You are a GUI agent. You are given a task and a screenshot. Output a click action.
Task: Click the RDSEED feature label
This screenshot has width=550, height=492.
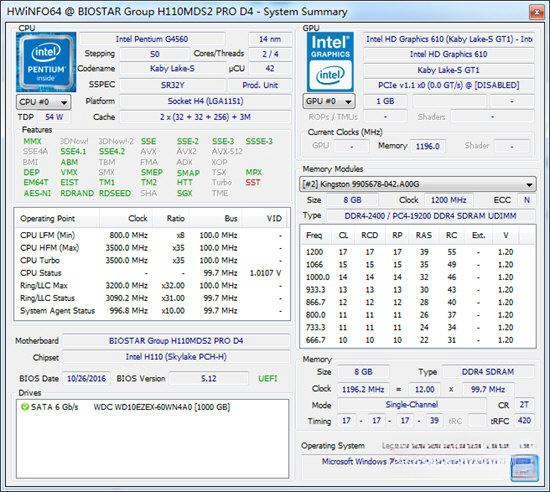tap(115, 193)
